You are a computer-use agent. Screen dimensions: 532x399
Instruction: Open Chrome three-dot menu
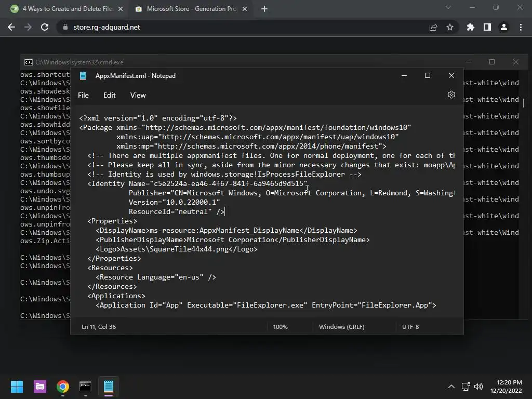[x=521, y=27]
